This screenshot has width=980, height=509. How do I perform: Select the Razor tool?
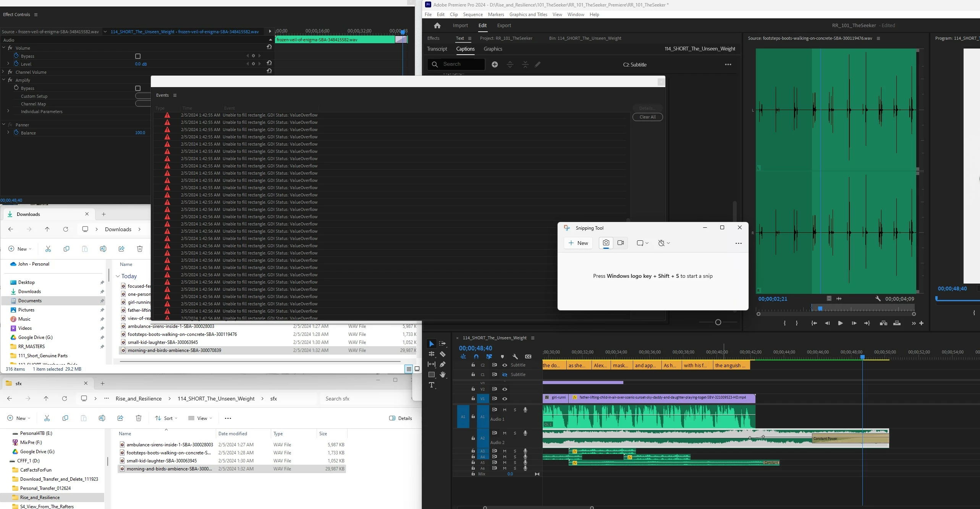(x=442, y=354)
